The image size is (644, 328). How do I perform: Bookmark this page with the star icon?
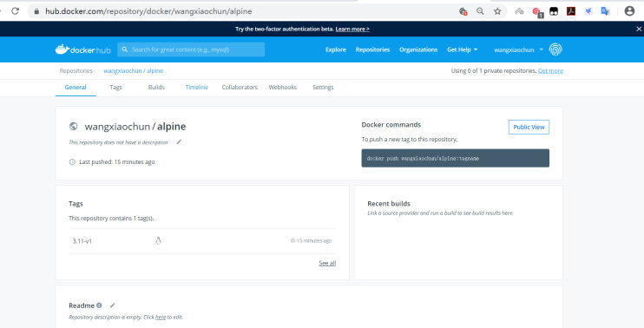coord(497,11)
